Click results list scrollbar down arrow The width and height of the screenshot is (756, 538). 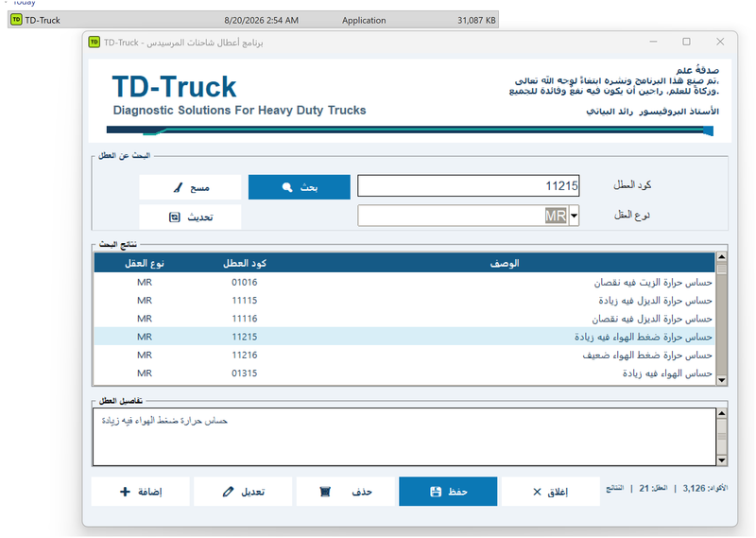(721, 380)
